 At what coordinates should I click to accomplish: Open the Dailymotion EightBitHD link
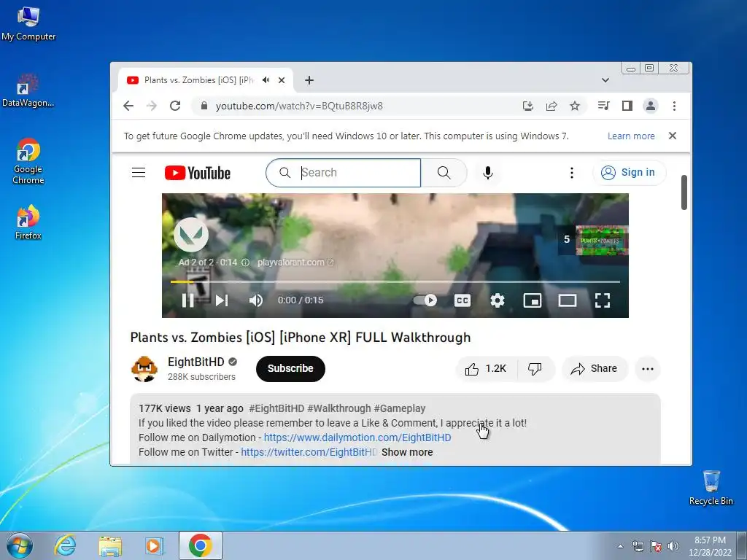coord(357,437)
